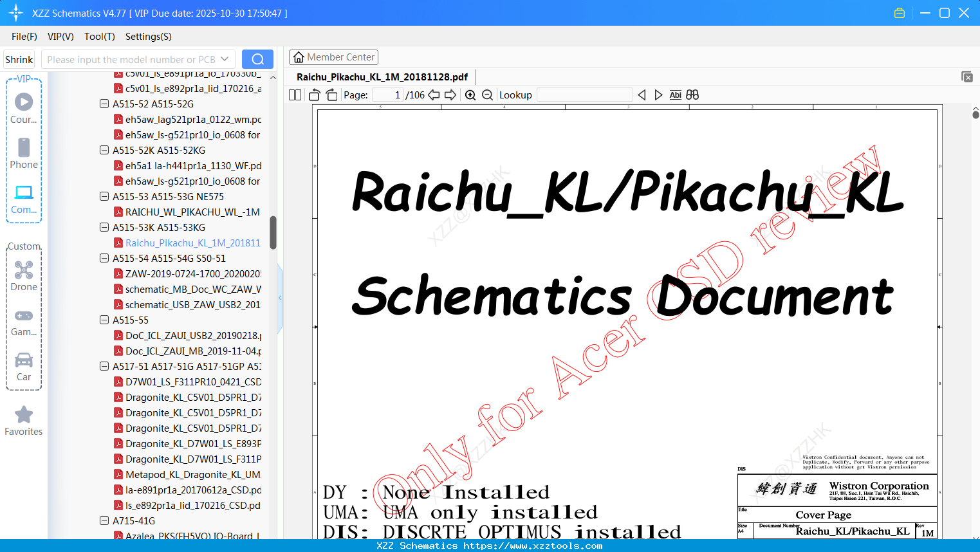Collapse the A517-51 A517-51G folder

tap(104, 366)
